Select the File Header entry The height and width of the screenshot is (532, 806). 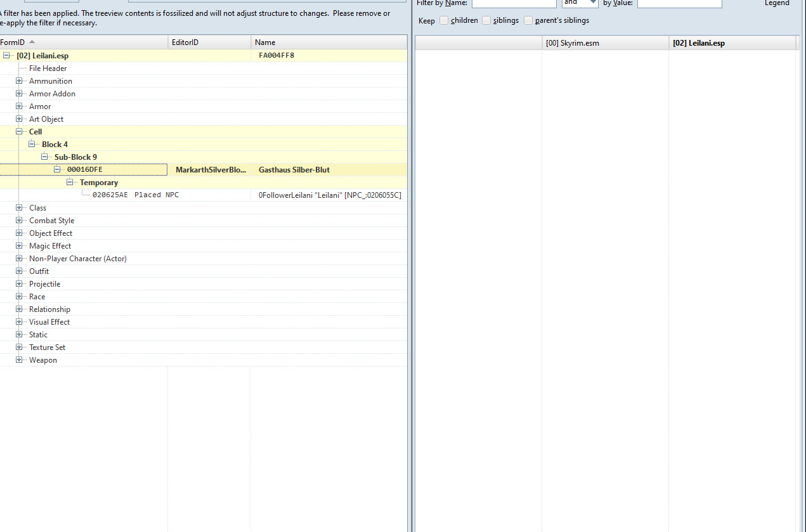coord(48,68)
